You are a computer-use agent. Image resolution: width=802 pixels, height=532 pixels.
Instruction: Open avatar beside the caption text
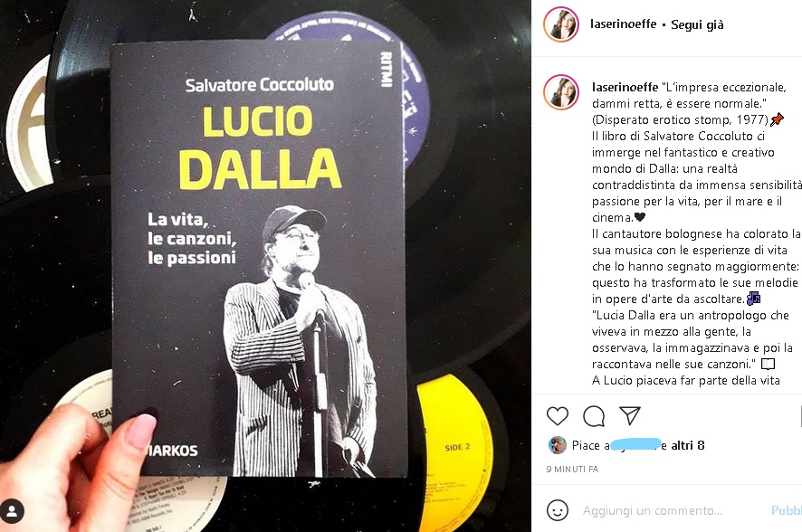pyautogui.click(x=561, y=92)
